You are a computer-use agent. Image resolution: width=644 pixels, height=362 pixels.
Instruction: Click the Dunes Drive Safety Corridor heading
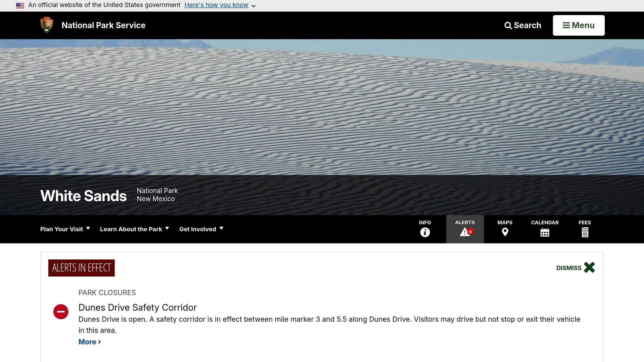pos(137,307)
